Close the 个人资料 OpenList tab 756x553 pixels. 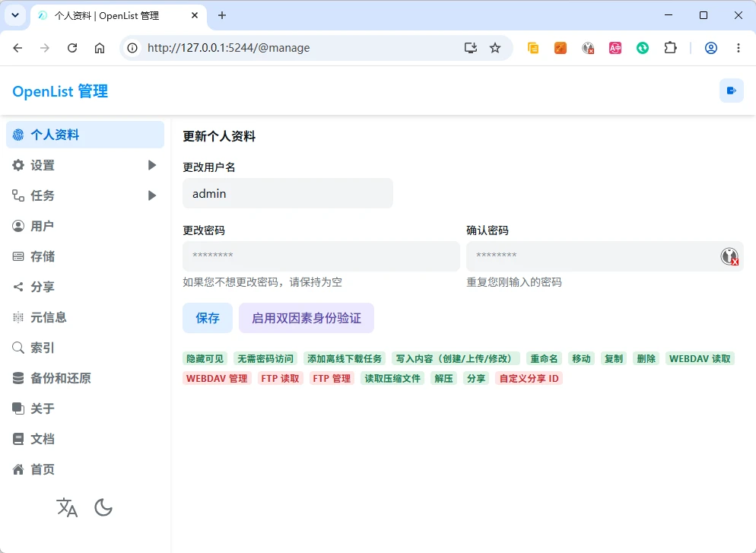click(x=195, y=15)
